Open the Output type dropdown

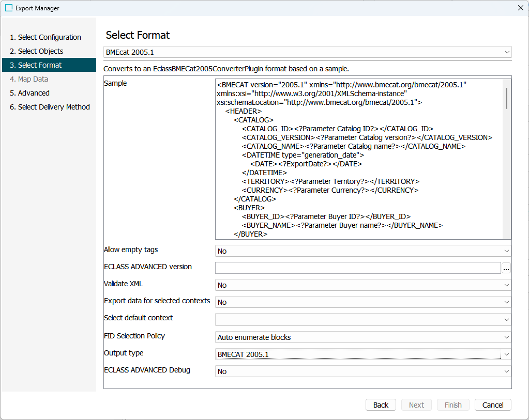(x=362, y=354)
